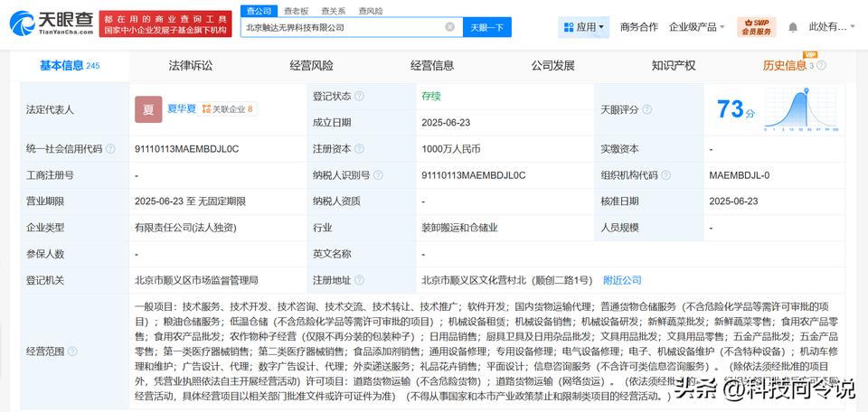The image size is (868, 412).
Task: Click help icon next to 注册资本
Action: (x=360, y=149)
